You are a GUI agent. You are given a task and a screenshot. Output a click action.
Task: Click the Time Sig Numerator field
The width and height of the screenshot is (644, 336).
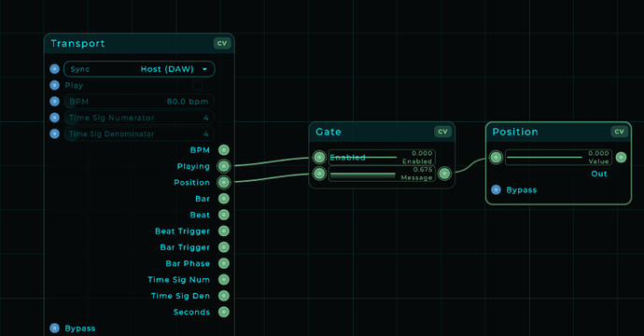click(139, 118)
